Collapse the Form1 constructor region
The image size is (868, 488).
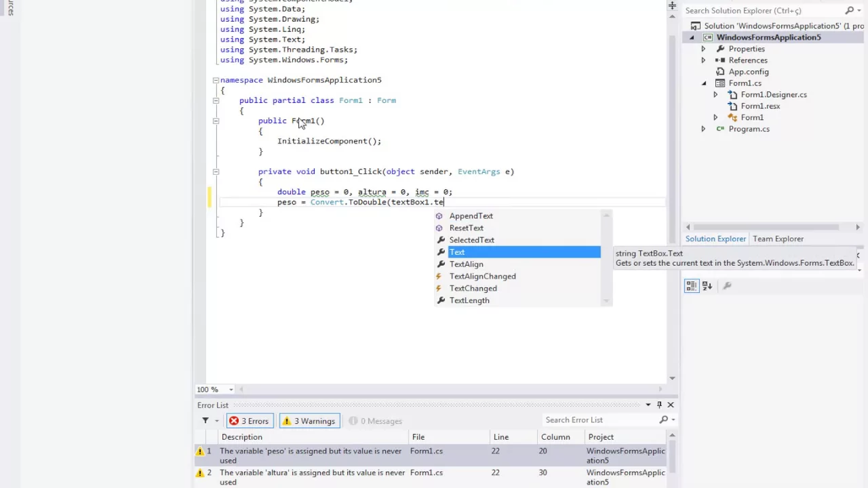(x=216, y=121)
